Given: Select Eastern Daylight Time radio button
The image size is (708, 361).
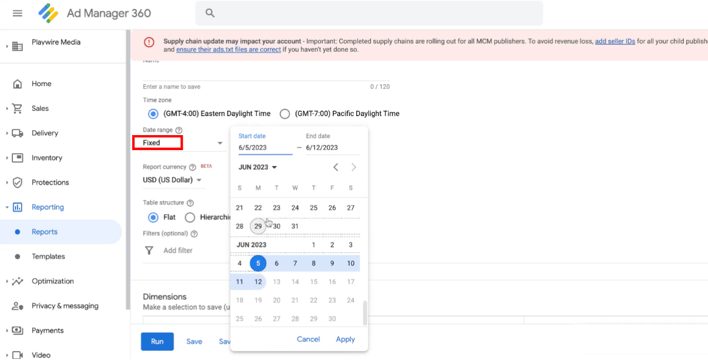Looking at the screenshot, I should (x=153, y=114).
